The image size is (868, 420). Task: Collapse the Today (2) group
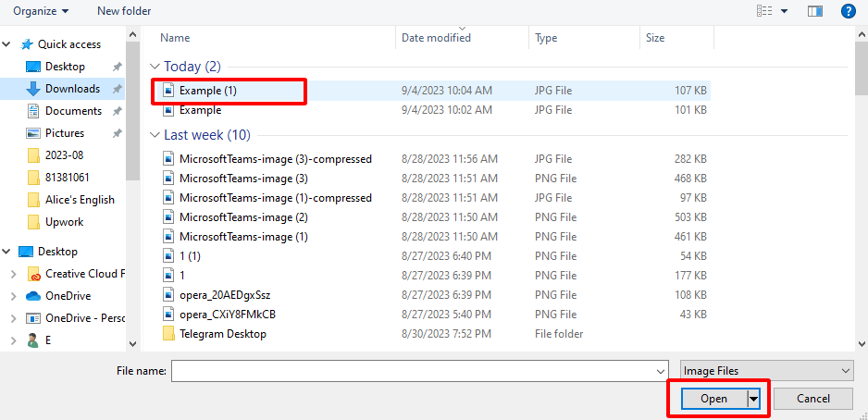point(155,67)
